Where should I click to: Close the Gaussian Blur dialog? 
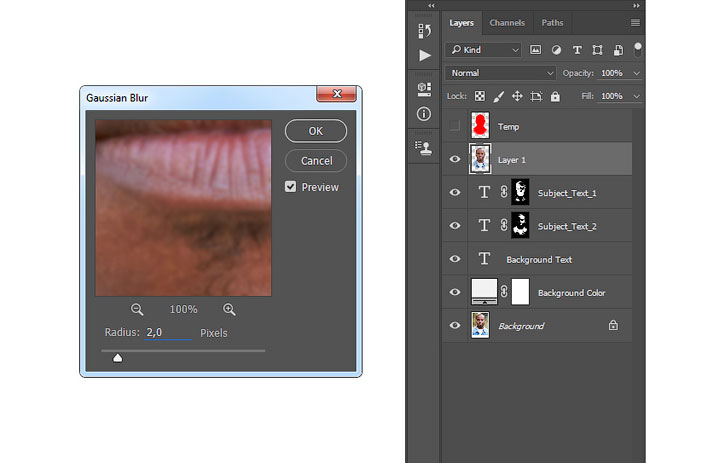click(x=337, y=93)
